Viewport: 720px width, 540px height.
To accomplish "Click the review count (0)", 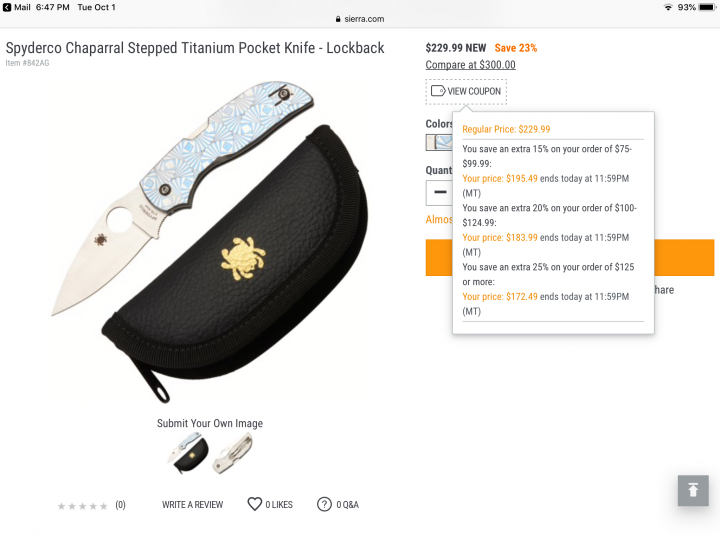I will click(x=120, y=505).
